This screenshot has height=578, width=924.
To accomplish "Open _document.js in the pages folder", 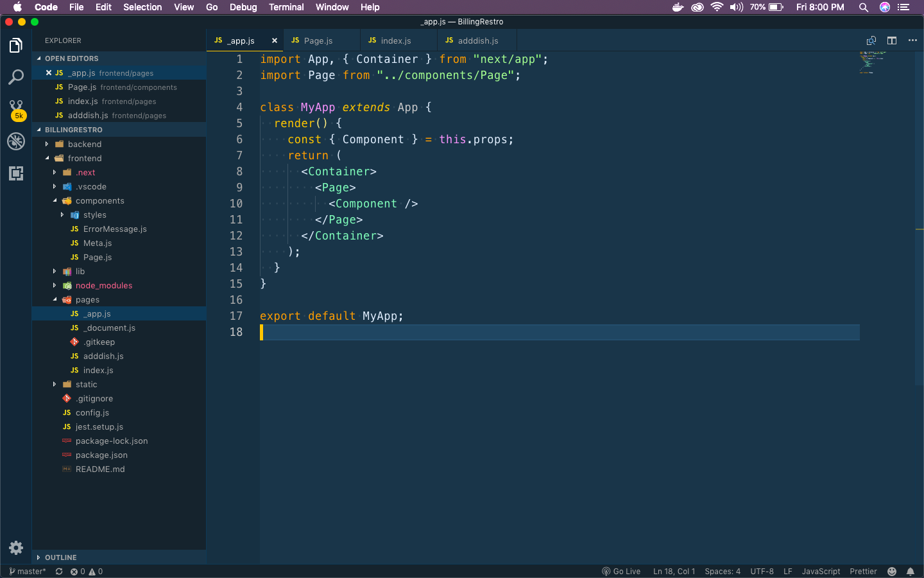I will 119,328.
